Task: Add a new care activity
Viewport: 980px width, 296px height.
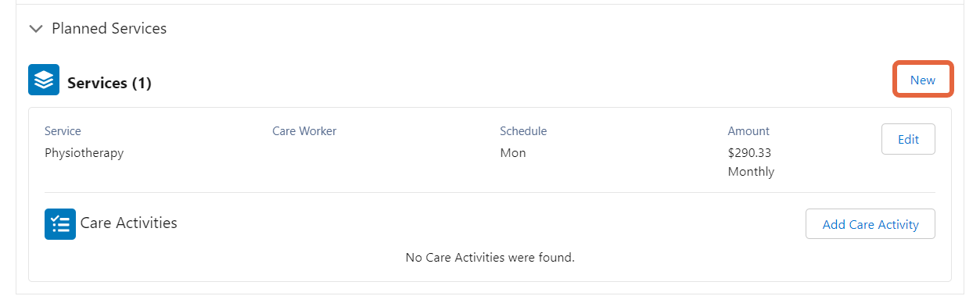Action: tap(871, 224)
